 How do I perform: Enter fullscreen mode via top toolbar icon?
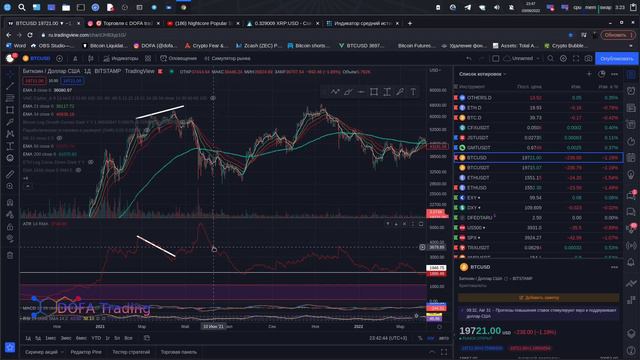pyautogui.click(x=576, y=59)
